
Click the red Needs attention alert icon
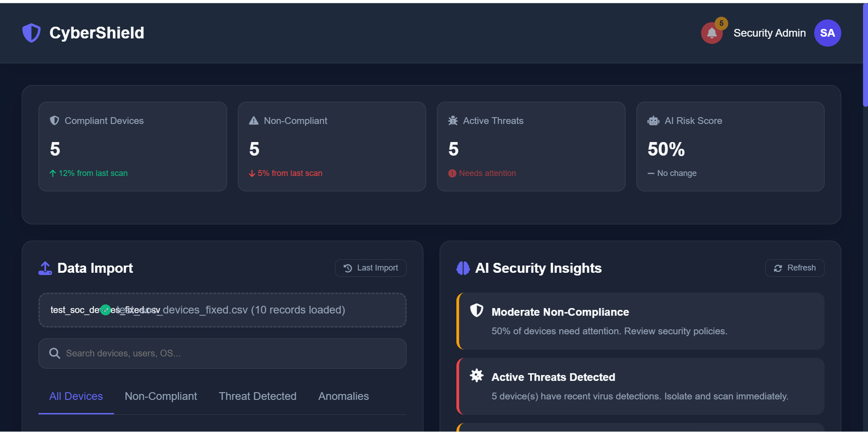click(452, 173)
